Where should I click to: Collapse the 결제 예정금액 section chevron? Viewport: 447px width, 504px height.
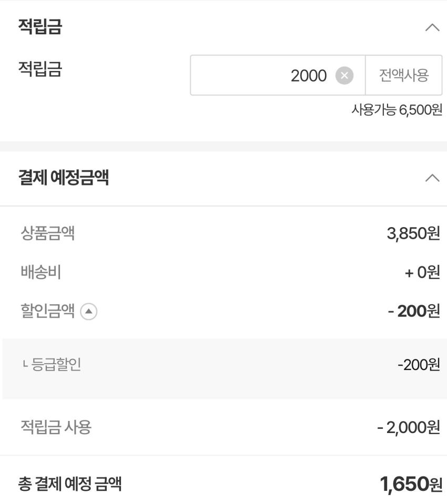(432, 178)
